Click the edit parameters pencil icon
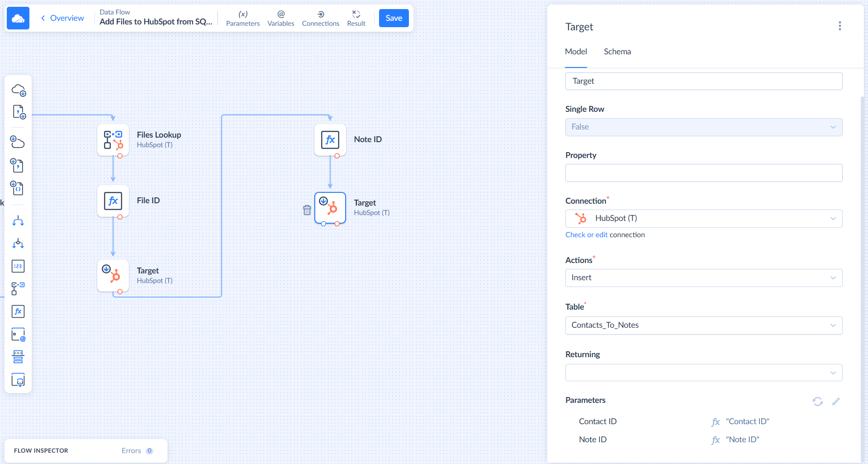This screenshot has height=464, width=868. (836, 402)
